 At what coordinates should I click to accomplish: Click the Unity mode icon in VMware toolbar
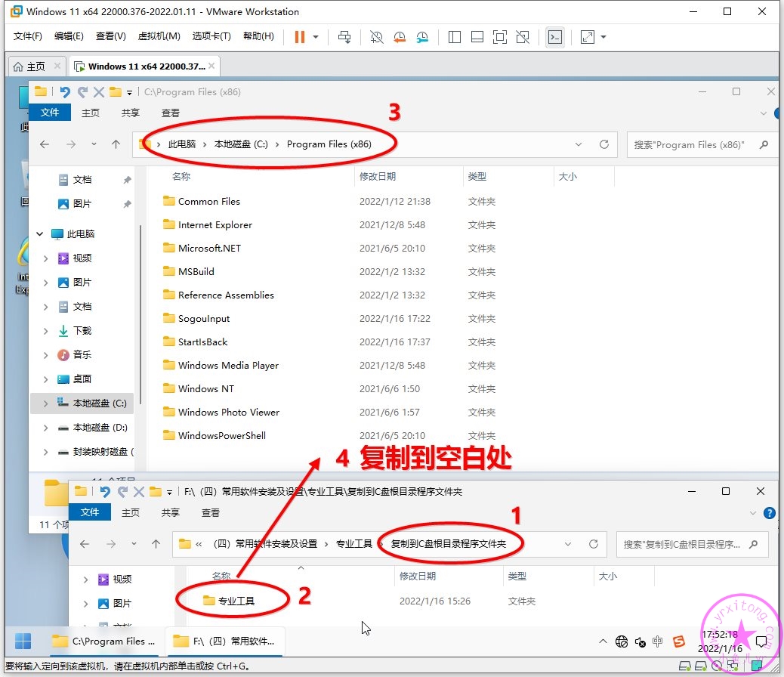pos(523,37)
